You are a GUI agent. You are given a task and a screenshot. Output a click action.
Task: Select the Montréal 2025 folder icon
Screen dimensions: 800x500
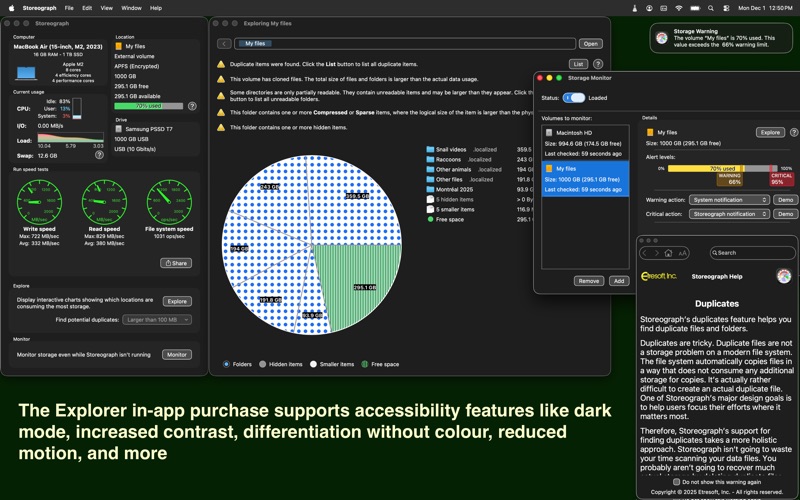tap(430, 189)
